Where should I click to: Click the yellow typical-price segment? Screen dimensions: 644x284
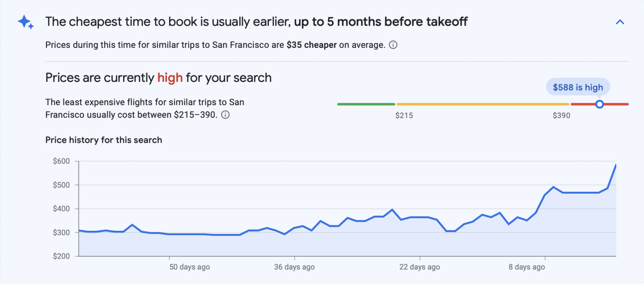click(483, 104)
